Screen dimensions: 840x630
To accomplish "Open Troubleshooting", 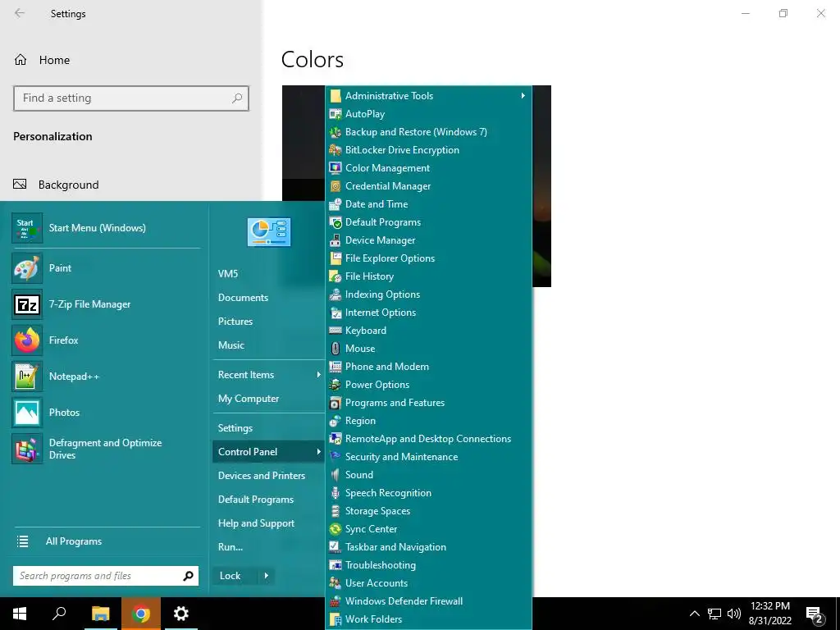I will click(x=428, y=565).
